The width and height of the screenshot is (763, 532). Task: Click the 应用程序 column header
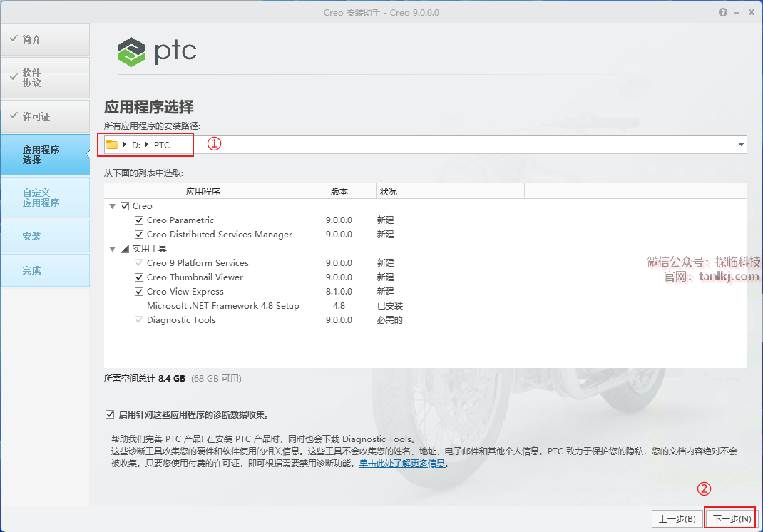click(x=203, y=191)
